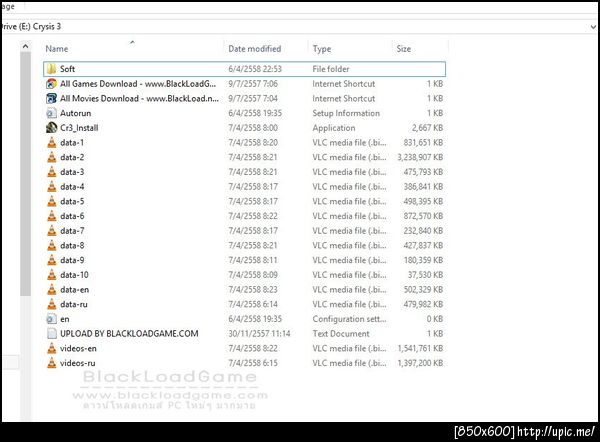
Task: Select the videos-ru VLC cone icon
Action: 51,363
